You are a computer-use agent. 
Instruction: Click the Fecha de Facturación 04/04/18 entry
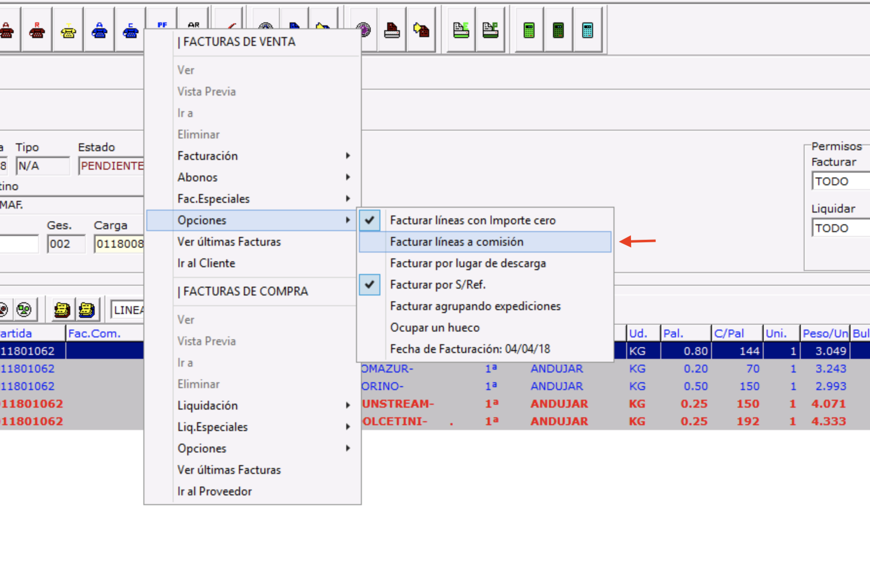click(470, 349)
